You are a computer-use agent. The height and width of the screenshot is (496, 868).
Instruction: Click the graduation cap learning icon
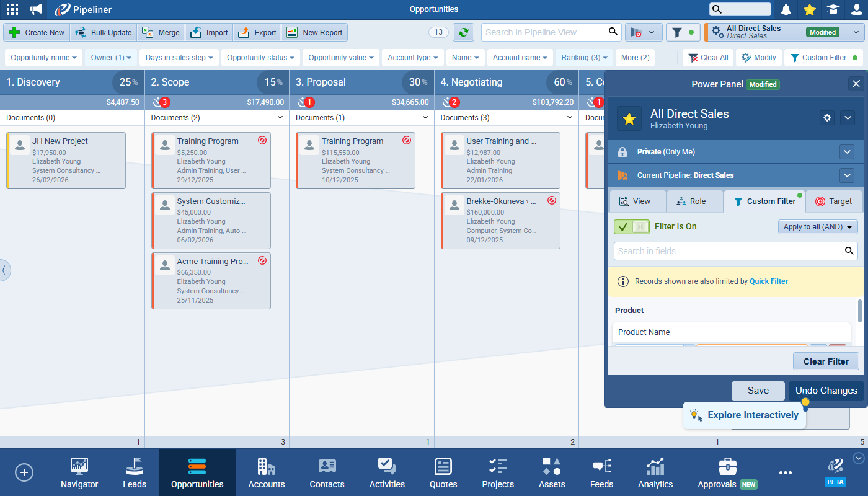click(x=833, y=9)
